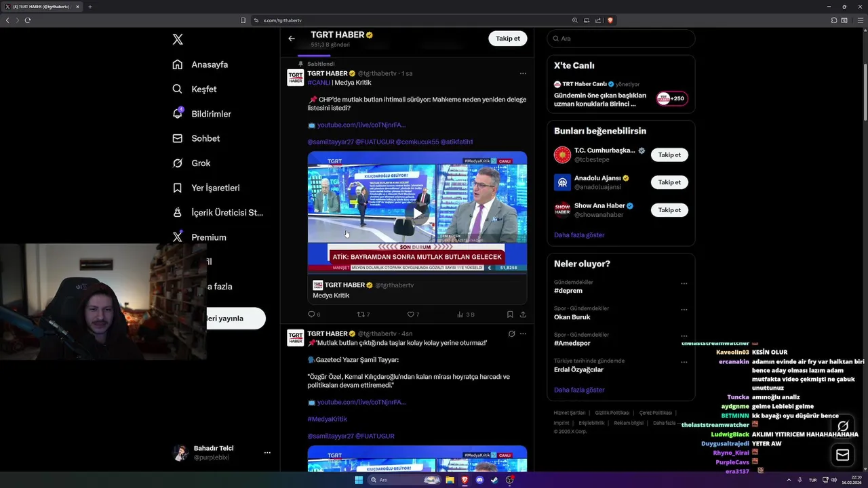
Task: Open the @FUATUGUR mention in second post
Action: point(375,436)
